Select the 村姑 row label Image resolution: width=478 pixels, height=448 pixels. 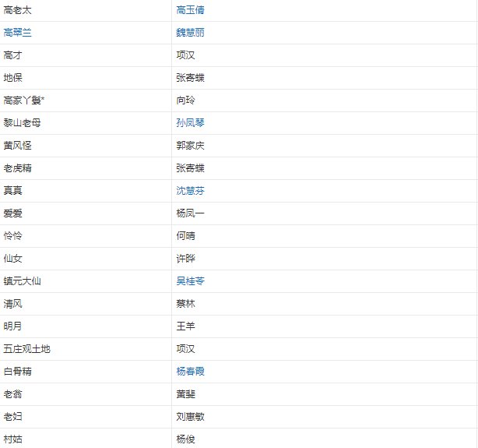[13, 439]
